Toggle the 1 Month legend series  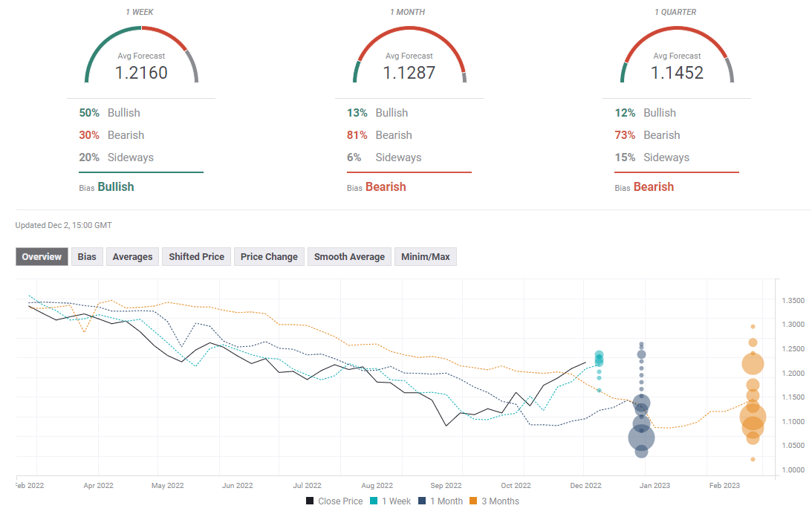pos(443,501)
